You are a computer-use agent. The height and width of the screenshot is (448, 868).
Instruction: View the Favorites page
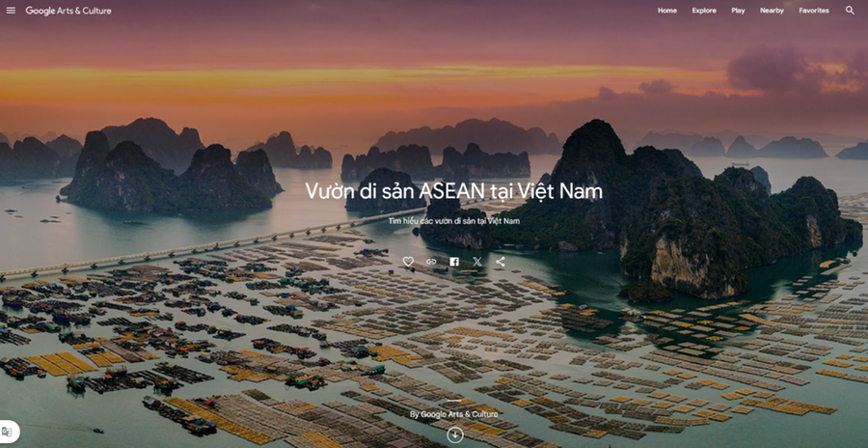[814, 11]
